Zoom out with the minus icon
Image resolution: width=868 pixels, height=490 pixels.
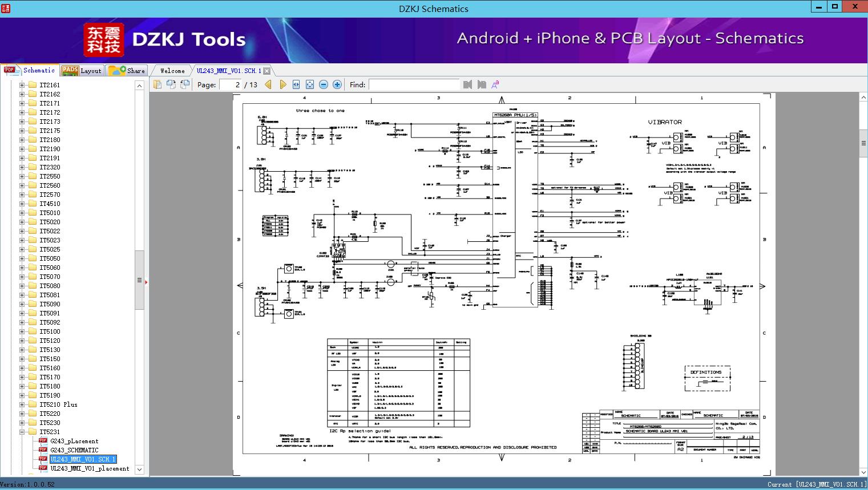click(324, 84)
